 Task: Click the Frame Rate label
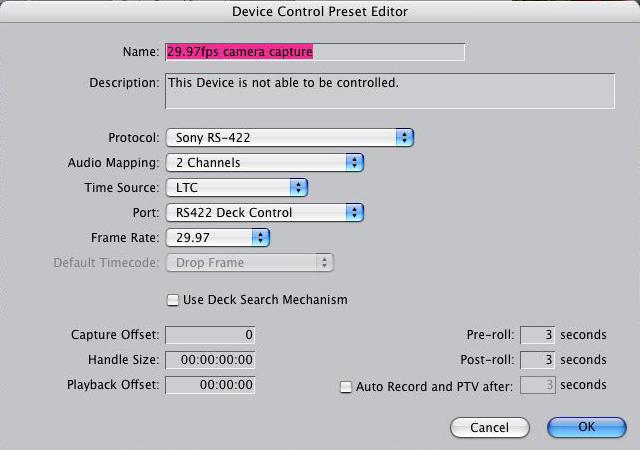(x=125, y=237)
